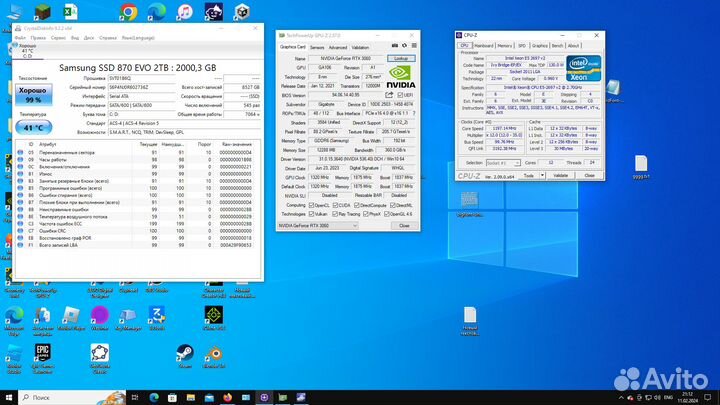Toggle the Ray Tracing checkbox in GPU-Z

(335, 214)
